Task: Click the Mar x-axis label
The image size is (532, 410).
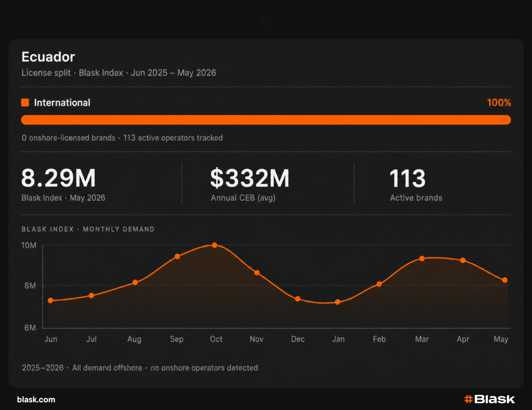Action: (422, 339)
